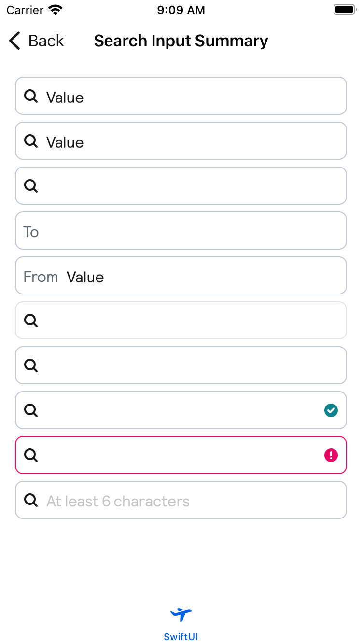Tap the battery indicator in status bar
Screen dimensions: 362x644
coord(344,10)
